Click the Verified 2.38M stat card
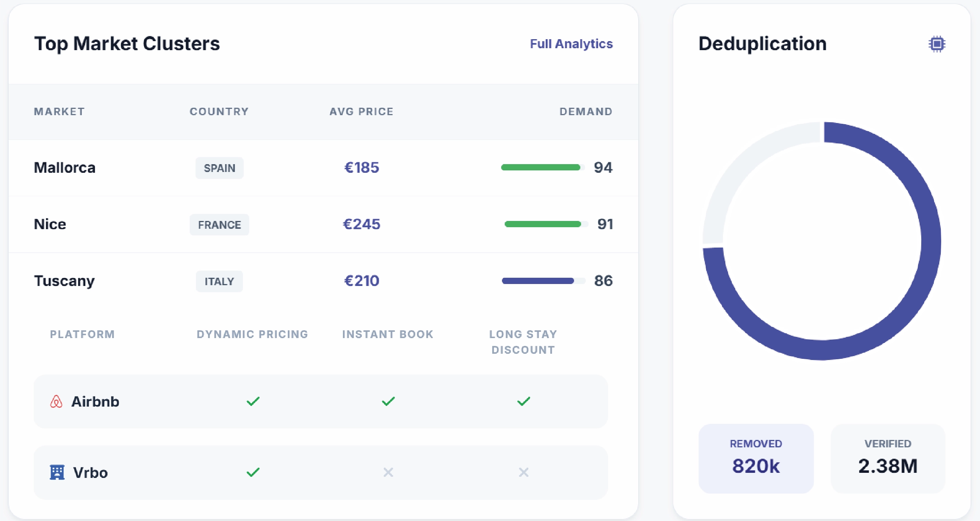This screenshot has width=980, height=521. pos(888,458)
